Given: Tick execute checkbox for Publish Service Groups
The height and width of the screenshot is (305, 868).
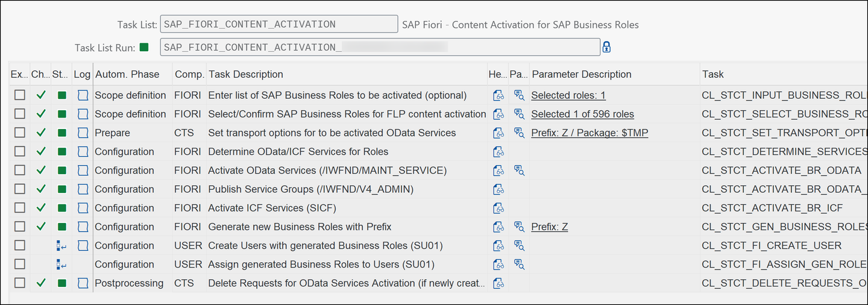Looking at the screenshot, I should [20, 189].
